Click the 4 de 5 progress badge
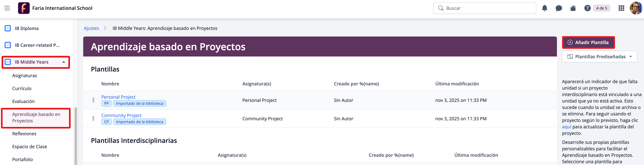This screenshot has height=165, width=644. [601, 8]
